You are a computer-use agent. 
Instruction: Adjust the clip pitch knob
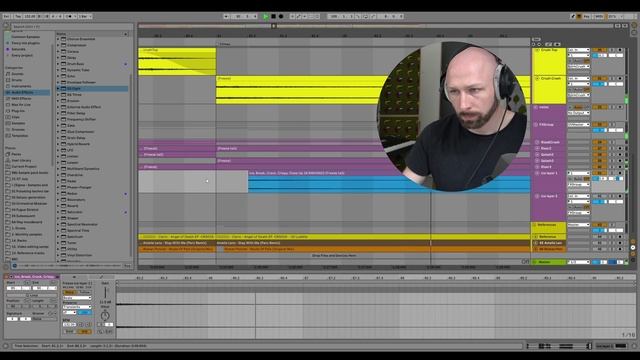click(105, 315)
